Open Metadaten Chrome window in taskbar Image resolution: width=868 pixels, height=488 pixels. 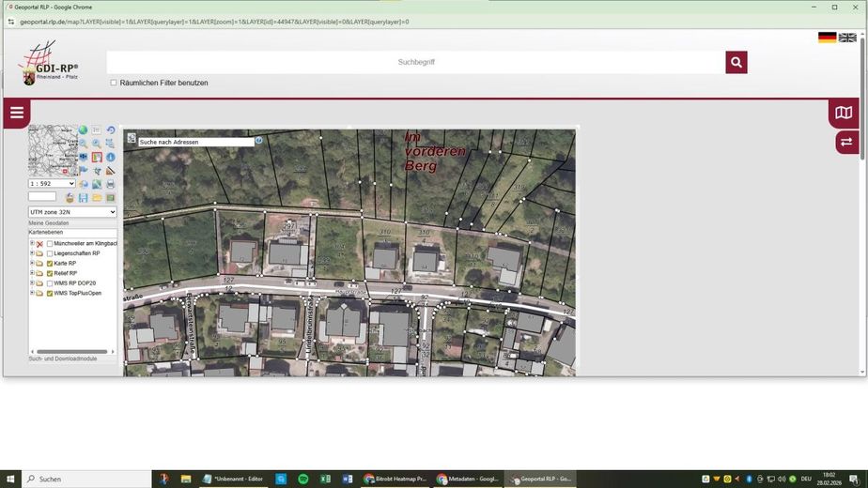(469, 479)
